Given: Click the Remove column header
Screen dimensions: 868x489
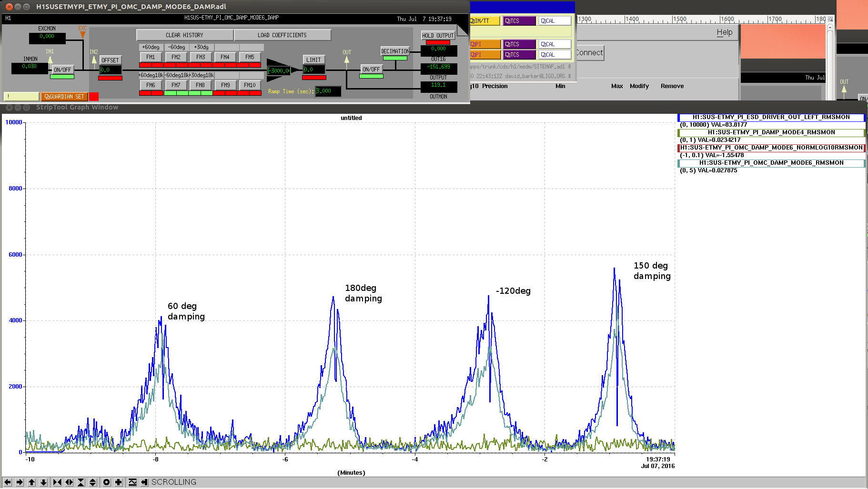Looking at the screenshot, I should pyautogui.click(x=672, y=86).
